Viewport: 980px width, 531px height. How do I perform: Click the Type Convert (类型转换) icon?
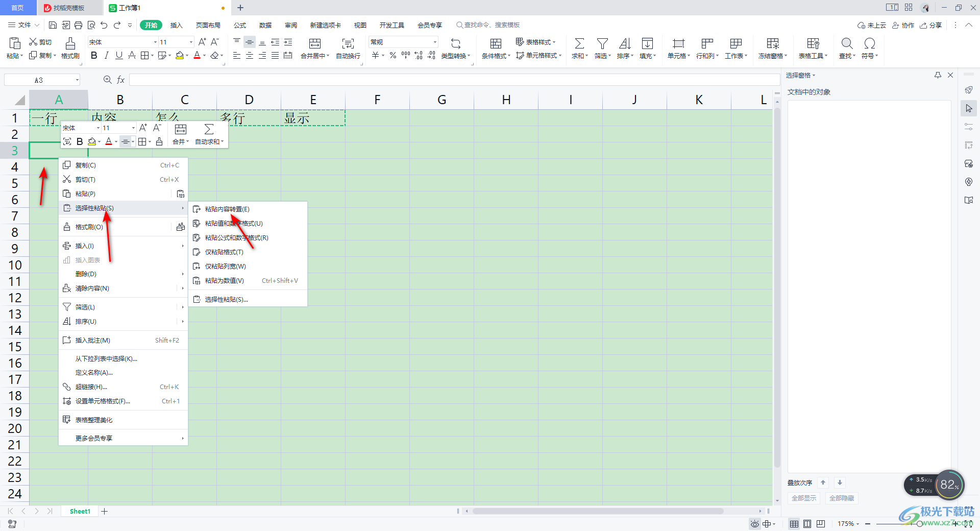tap(456, 43)
